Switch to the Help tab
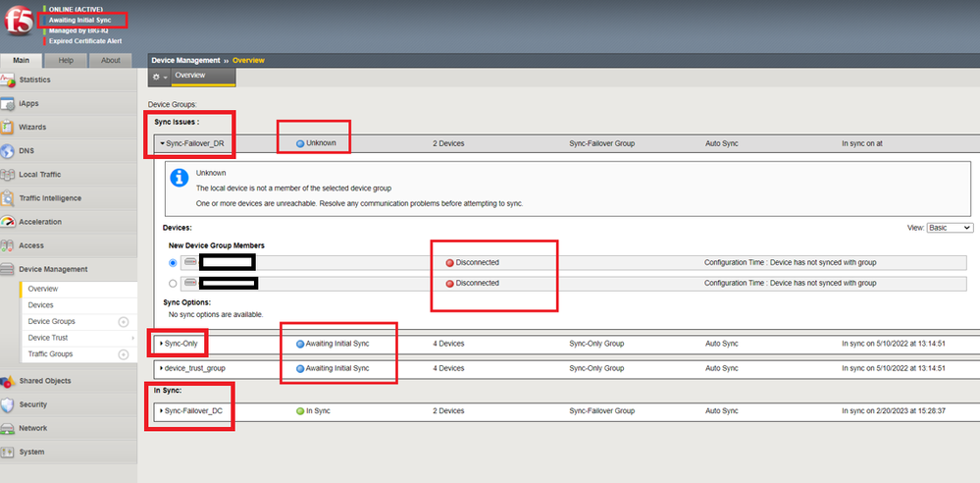Viewport: 980px width, 483px height. [x=66, y=61]
